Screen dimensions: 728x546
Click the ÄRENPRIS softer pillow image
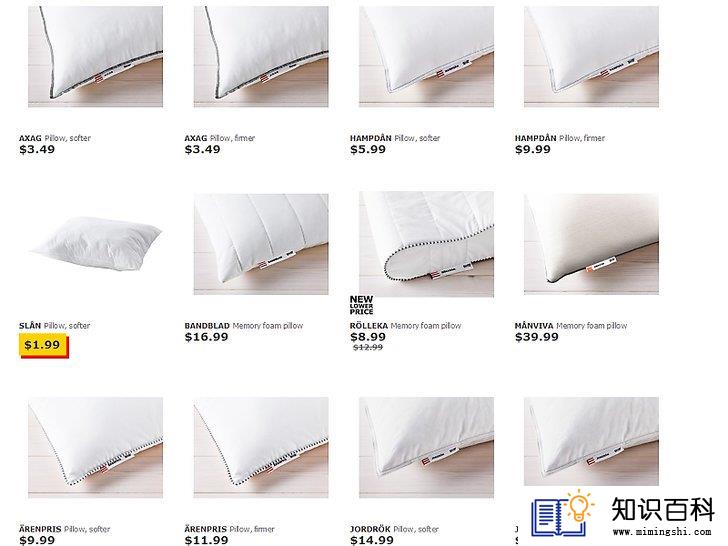(x=95, y=448)
